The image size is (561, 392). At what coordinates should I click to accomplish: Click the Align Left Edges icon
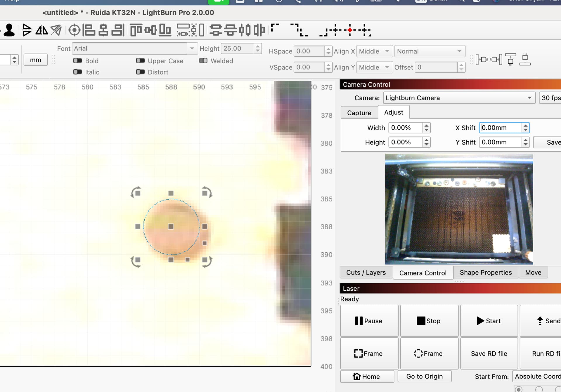point(89,30)
